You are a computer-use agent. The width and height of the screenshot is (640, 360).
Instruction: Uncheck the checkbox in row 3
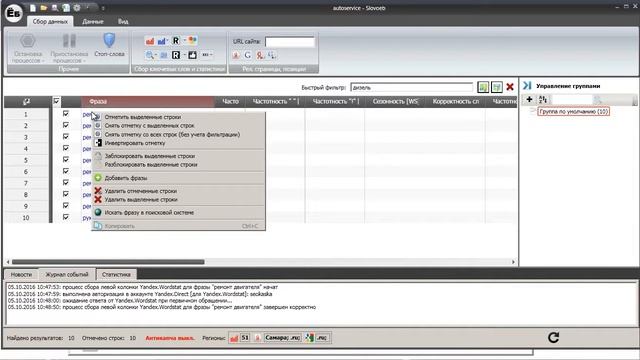[66, 136]
